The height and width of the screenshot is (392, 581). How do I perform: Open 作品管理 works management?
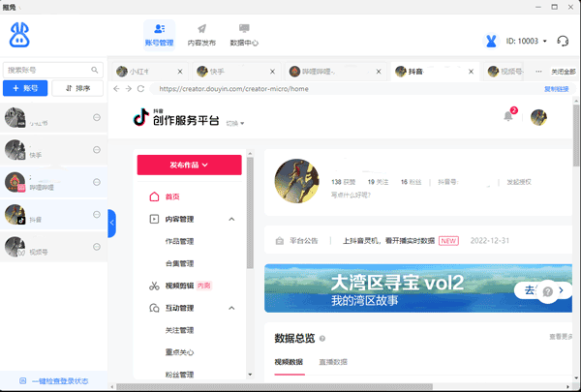pos(179,241)
